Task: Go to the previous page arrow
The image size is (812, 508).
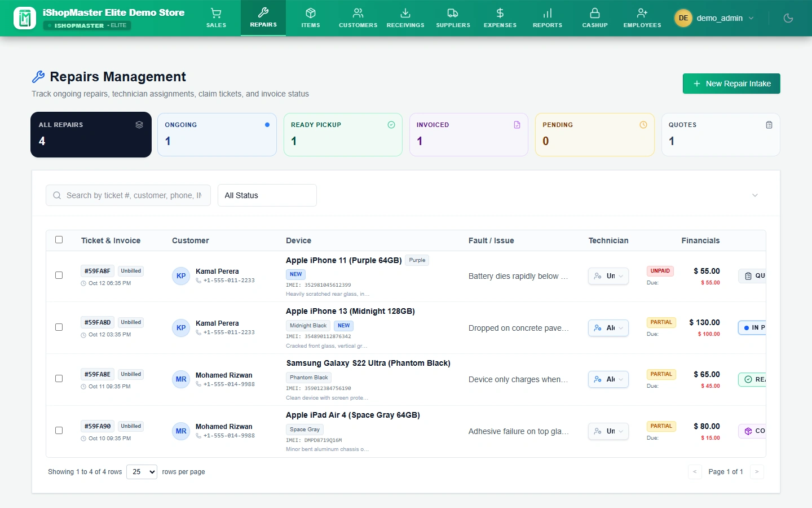Action: [695, 472]
